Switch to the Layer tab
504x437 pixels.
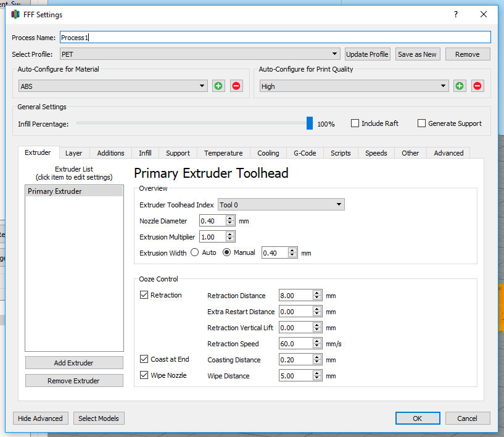[x=73, y=153]
